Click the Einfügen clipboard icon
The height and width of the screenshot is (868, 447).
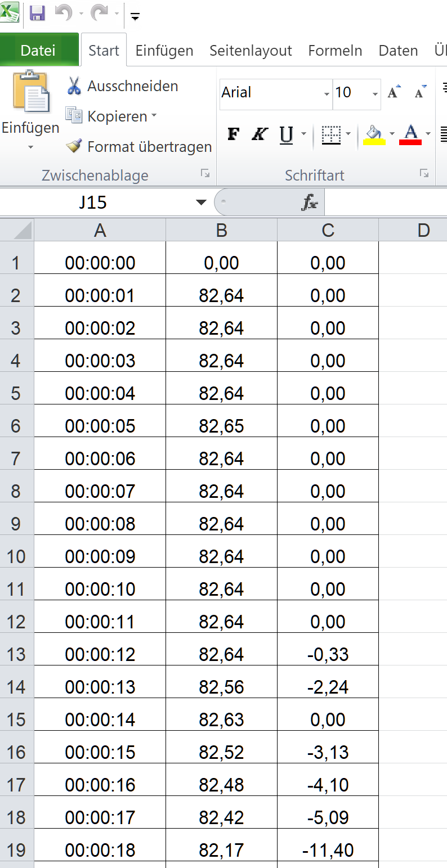[30, 93]
